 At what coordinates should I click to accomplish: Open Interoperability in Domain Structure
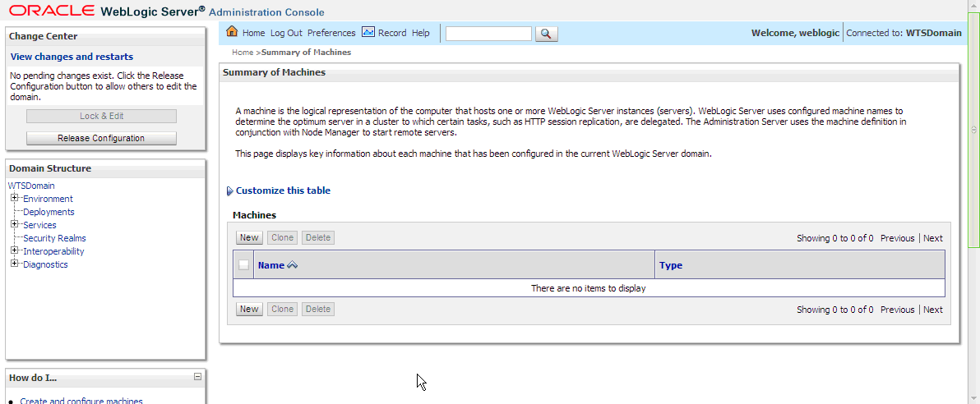[53, 251]
